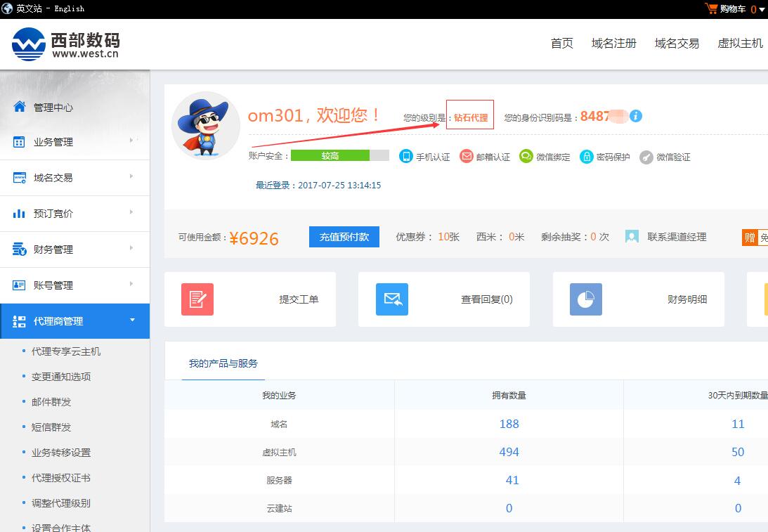
Task: Click the 密码保护 password protection lock icon
Action: tap(587, 157)
